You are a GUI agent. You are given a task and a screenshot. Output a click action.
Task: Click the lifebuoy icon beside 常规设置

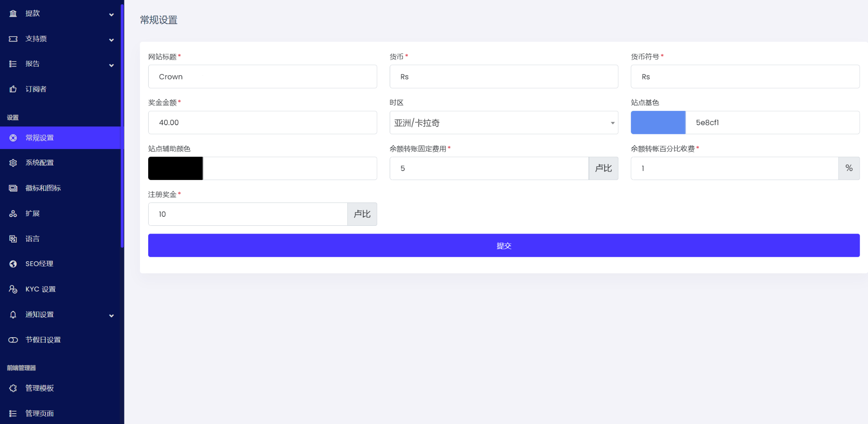(13, 138)
